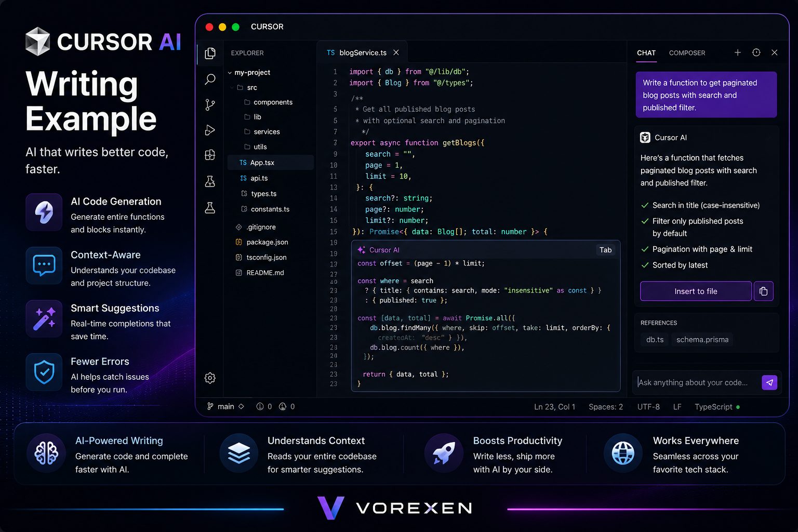798x532 pixels.
Task: Select the blogService.ts editor tab
Action: (x=362, y=52)
